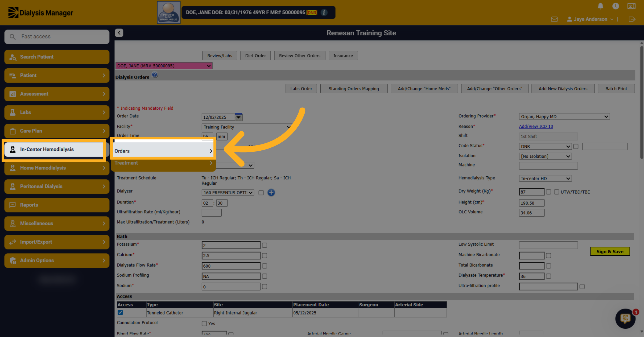Click the logout icon

pyautogui.click(x=632, y=19)
